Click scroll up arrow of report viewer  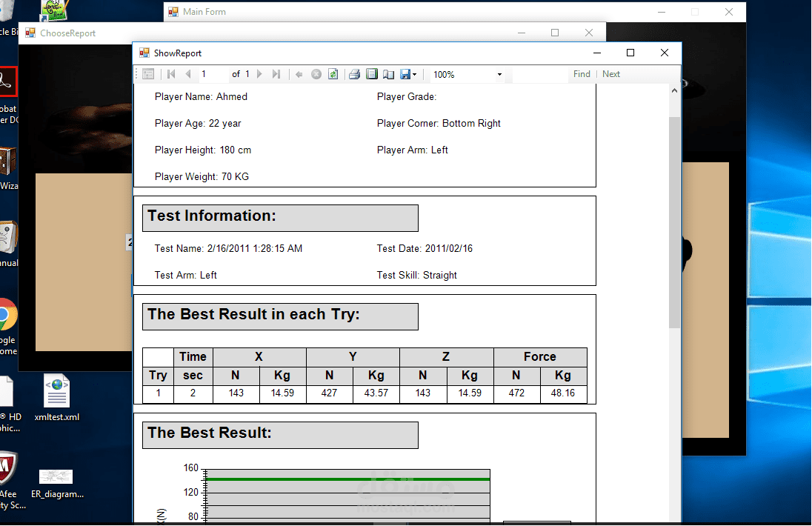coord(673,90)
